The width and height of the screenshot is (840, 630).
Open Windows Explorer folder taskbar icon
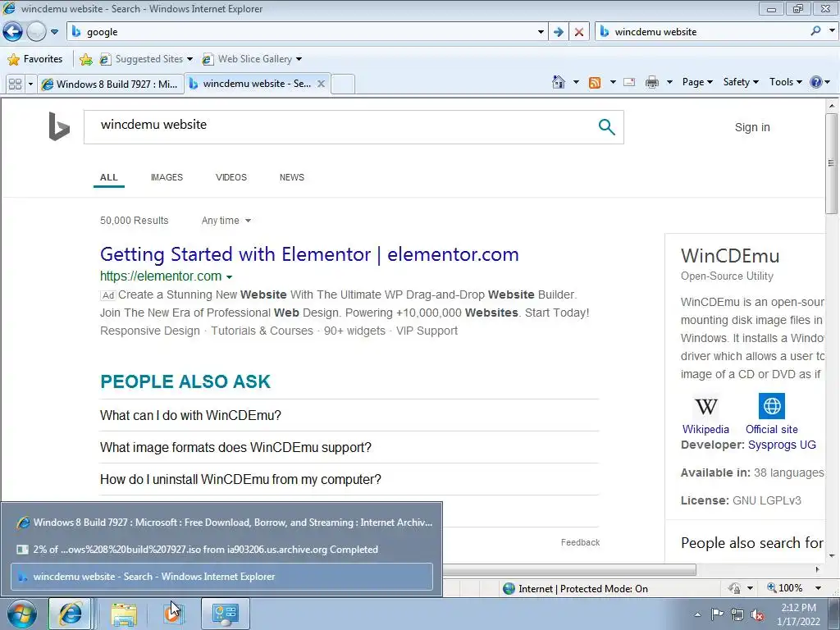pyautogui.click(x=124, y=614)
